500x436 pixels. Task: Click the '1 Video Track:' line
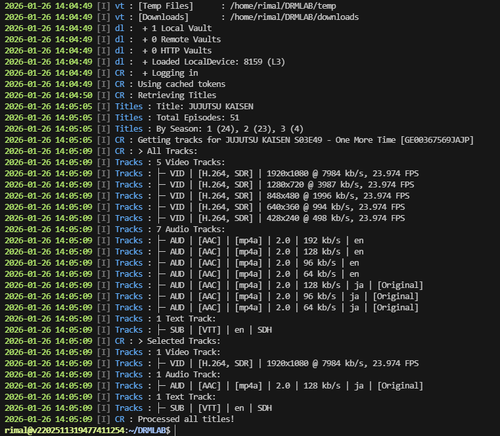[x=188, y=352]
